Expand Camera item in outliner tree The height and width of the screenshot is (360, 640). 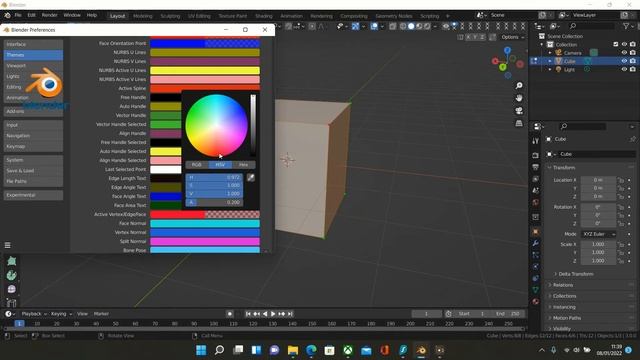(x=550, y=53)
